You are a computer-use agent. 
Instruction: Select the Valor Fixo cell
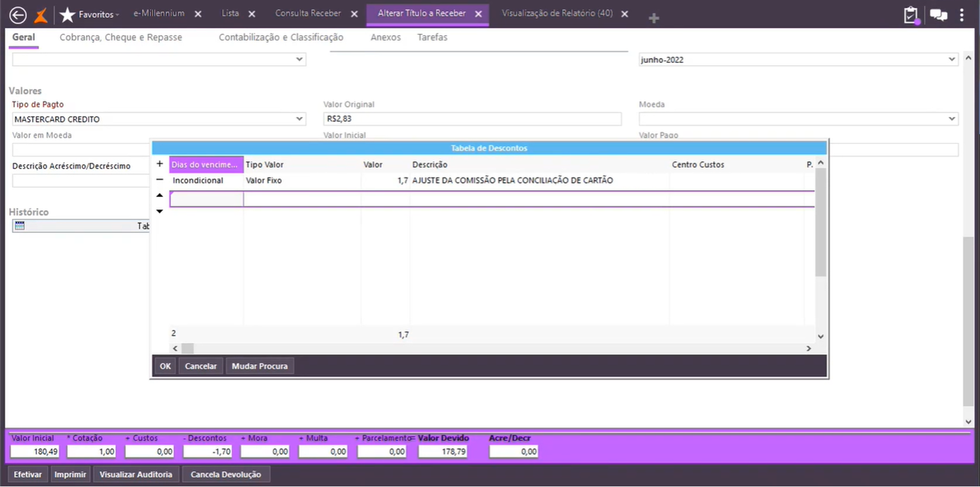pyautogui.click(x=302, y=180)
